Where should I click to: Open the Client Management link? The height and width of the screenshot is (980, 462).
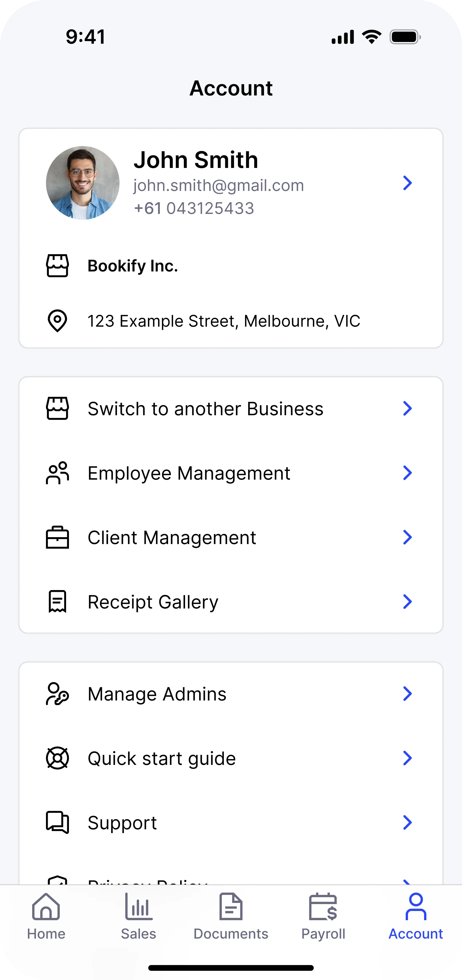[172, 537]
